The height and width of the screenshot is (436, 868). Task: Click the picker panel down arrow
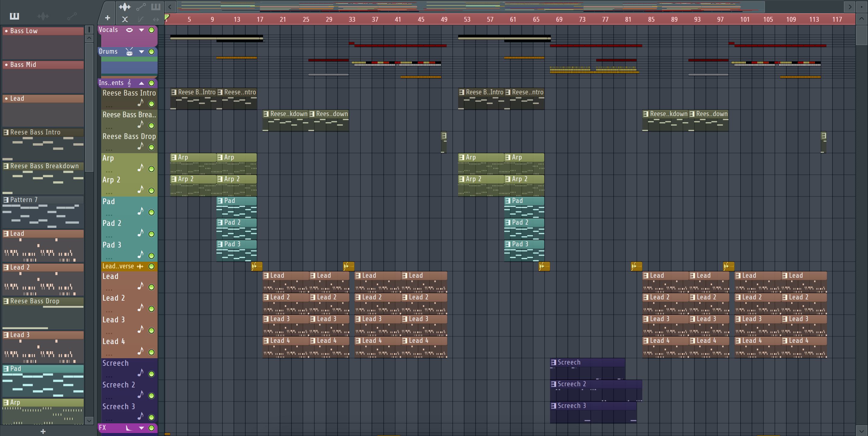pyautogui.click(x=89, y=421)
